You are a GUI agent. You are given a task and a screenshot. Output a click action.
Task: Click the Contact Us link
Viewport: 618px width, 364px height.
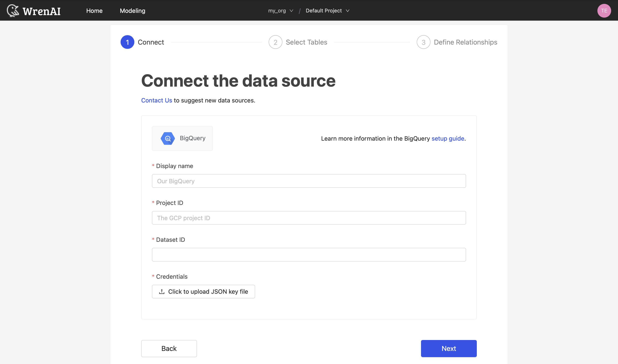click(156, 100)
